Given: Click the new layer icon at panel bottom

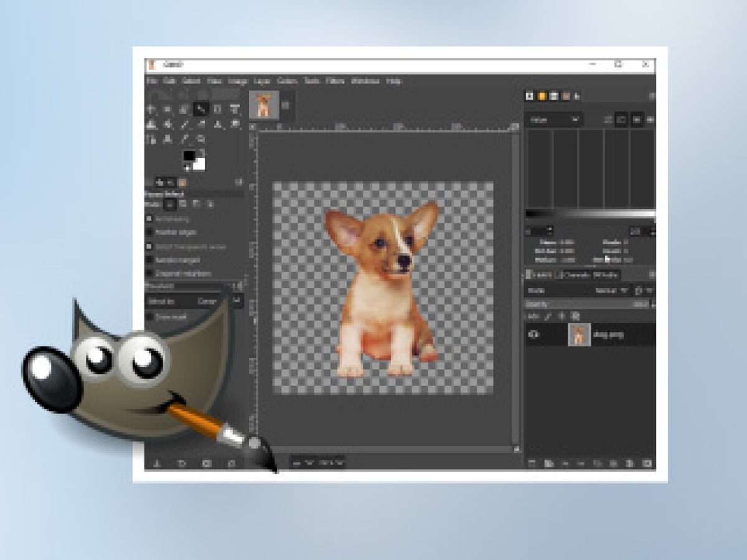Looking at the screenshot, I should coord(532,464).
